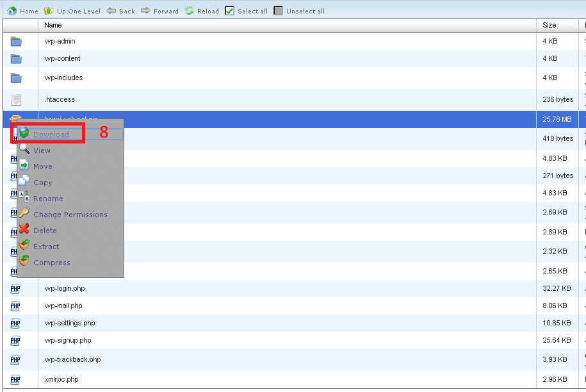586x392 pixels.
Task: Select Move in the context menu
Action: [x=42, y=167]
